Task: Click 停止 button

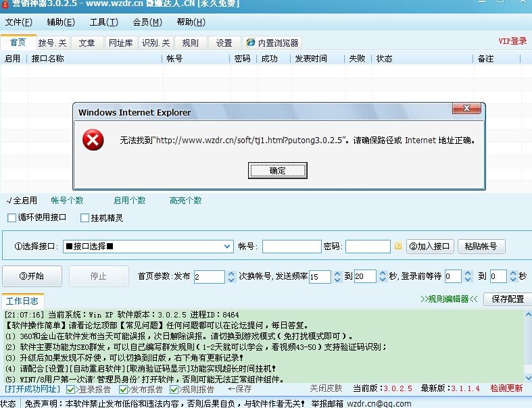Action: [99, 276]
